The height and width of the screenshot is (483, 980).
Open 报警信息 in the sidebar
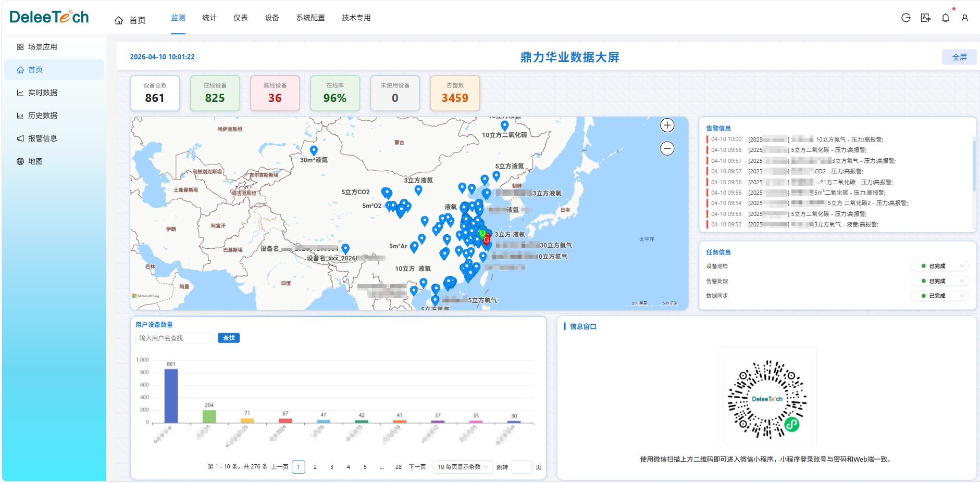pos(42,138)
